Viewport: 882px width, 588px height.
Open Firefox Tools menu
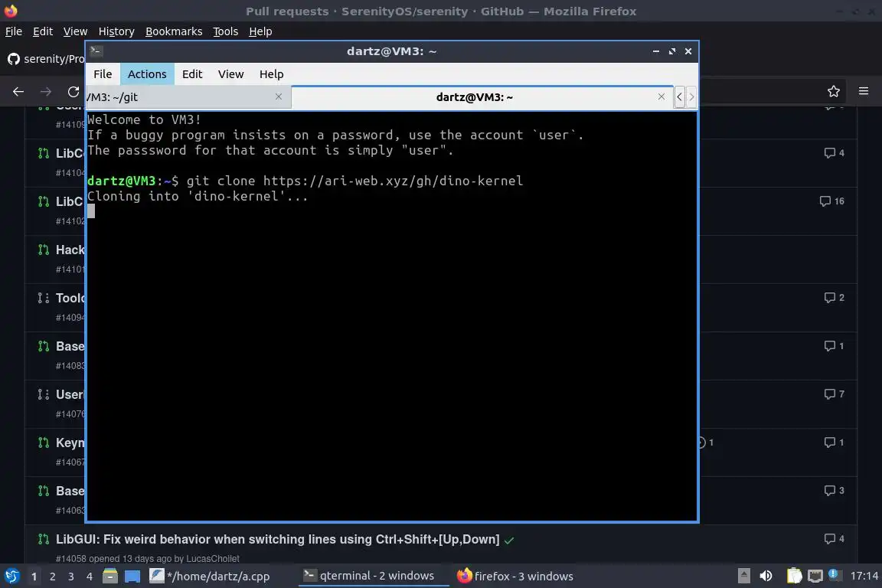226,31
